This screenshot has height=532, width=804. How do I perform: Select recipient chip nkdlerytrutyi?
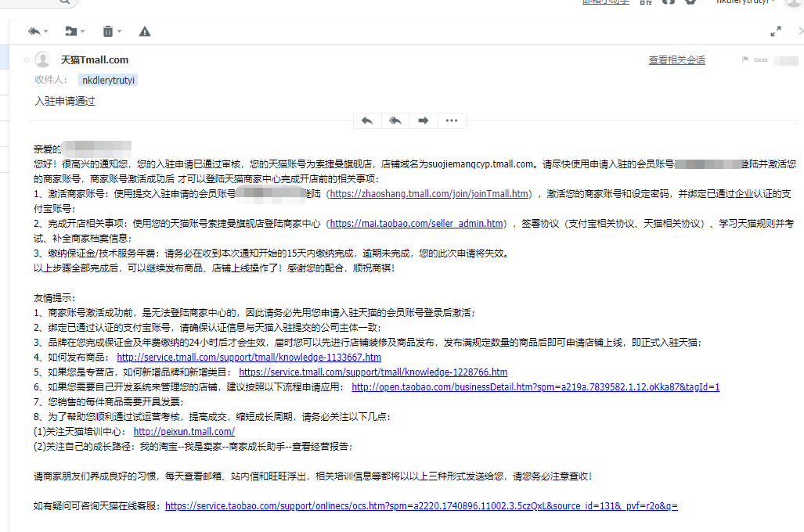point(108,80)
